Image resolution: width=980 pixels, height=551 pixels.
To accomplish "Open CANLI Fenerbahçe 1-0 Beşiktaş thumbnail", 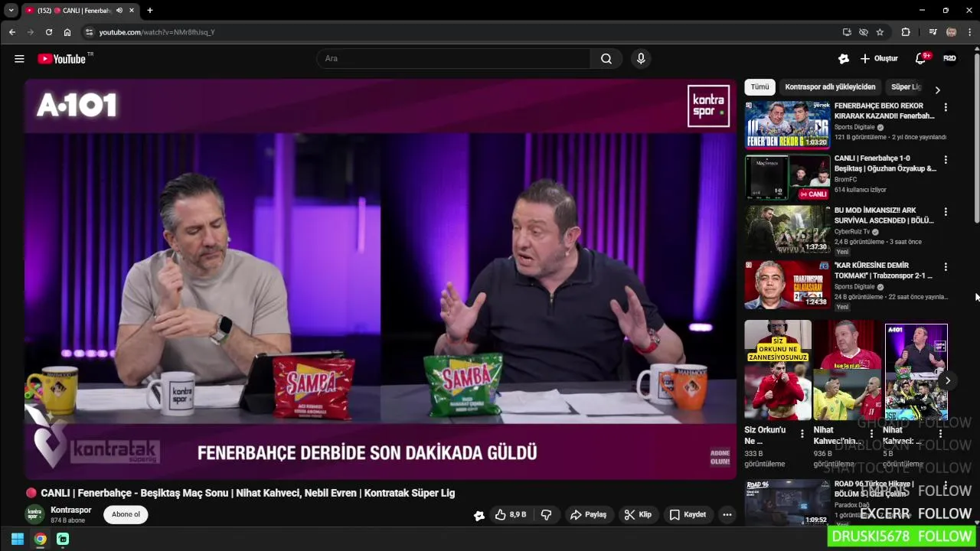I will pos(787,178).
